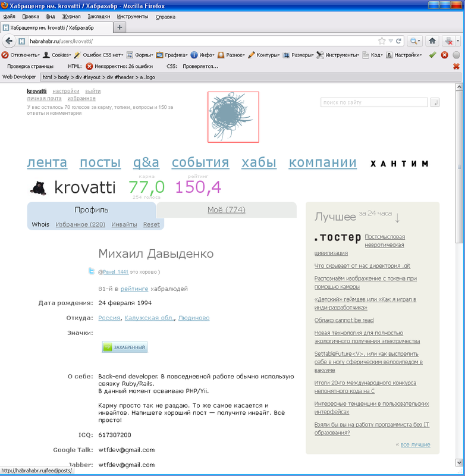This screenshot has height=476, width=465.
Task: Open the Вид menu
Action: [x=51, y=17]
